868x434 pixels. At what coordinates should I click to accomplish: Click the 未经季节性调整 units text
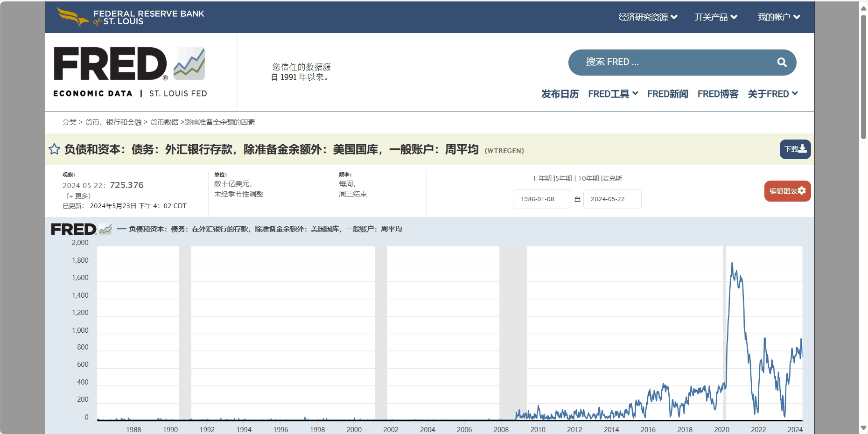(239, 194)
